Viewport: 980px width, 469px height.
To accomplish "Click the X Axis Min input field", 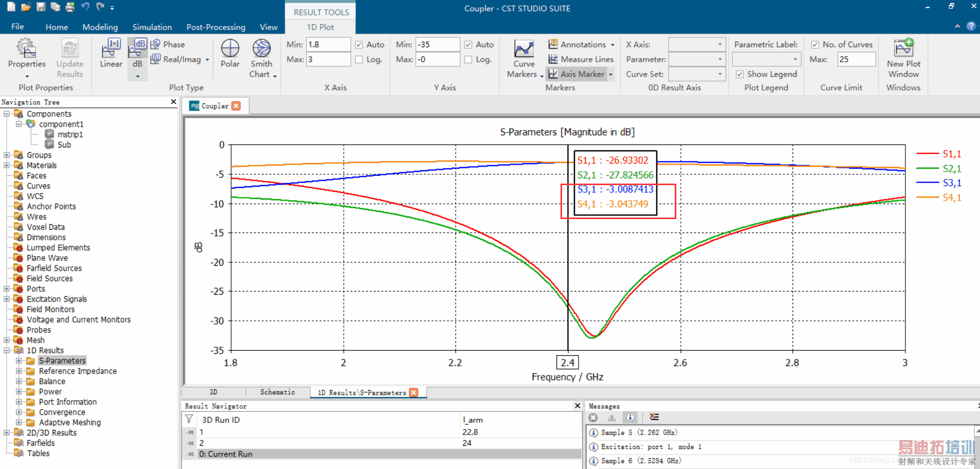I will point(328,45).
